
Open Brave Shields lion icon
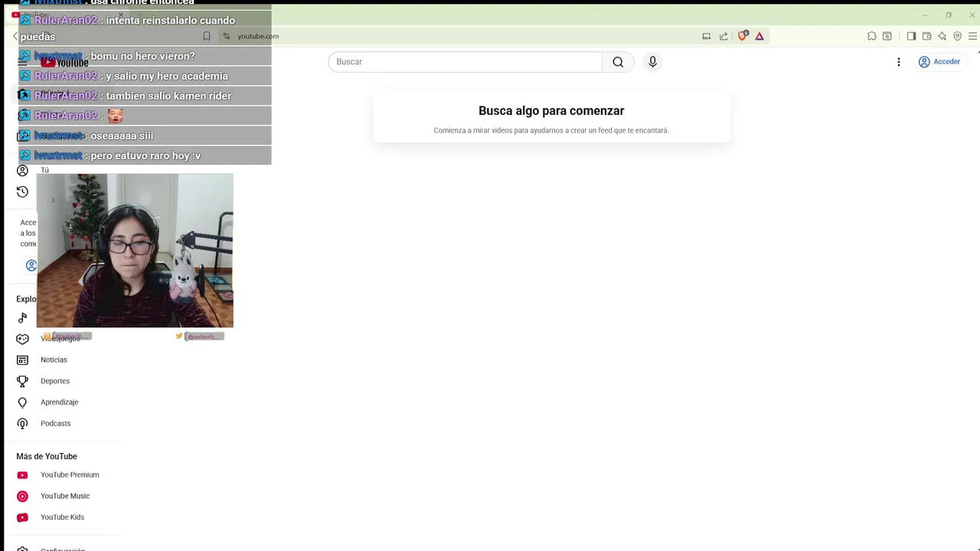tap(742, 36)
